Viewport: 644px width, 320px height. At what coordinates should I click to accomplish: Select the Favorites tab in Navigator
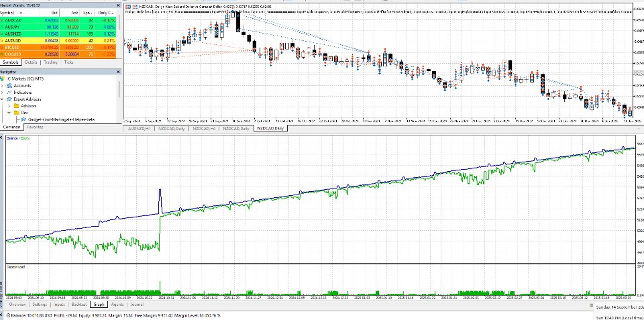click(35, 127)
